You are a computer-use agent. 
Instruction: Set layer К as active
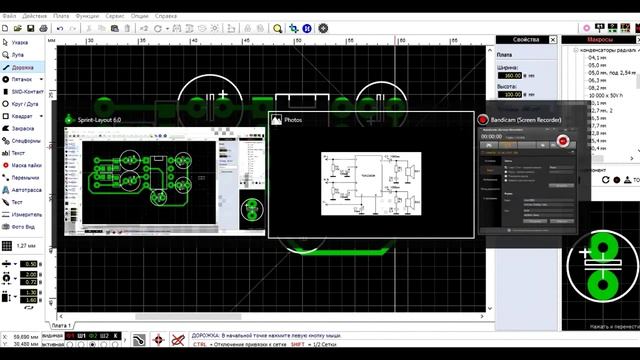click(115, 344)
